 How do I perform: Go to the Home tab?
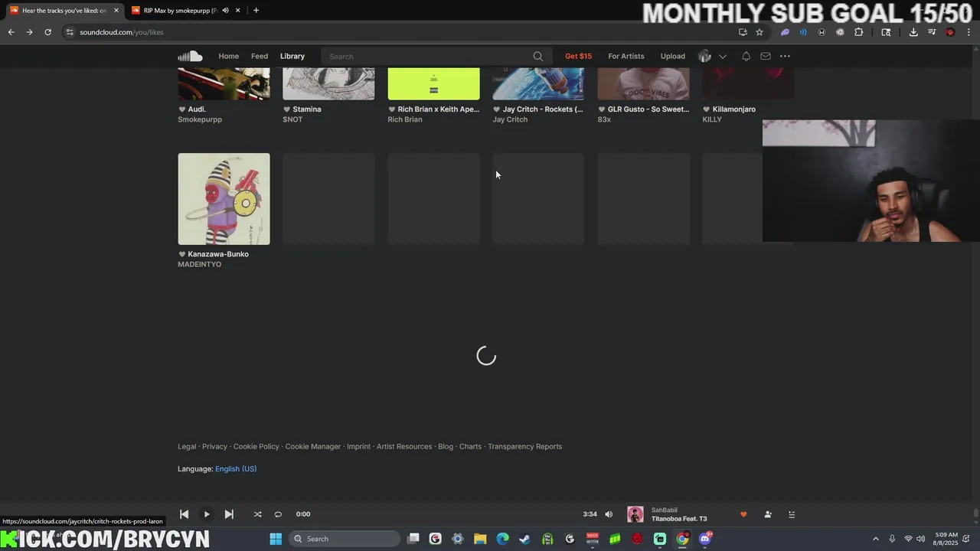pyautogui.click(x=228, y=56)
